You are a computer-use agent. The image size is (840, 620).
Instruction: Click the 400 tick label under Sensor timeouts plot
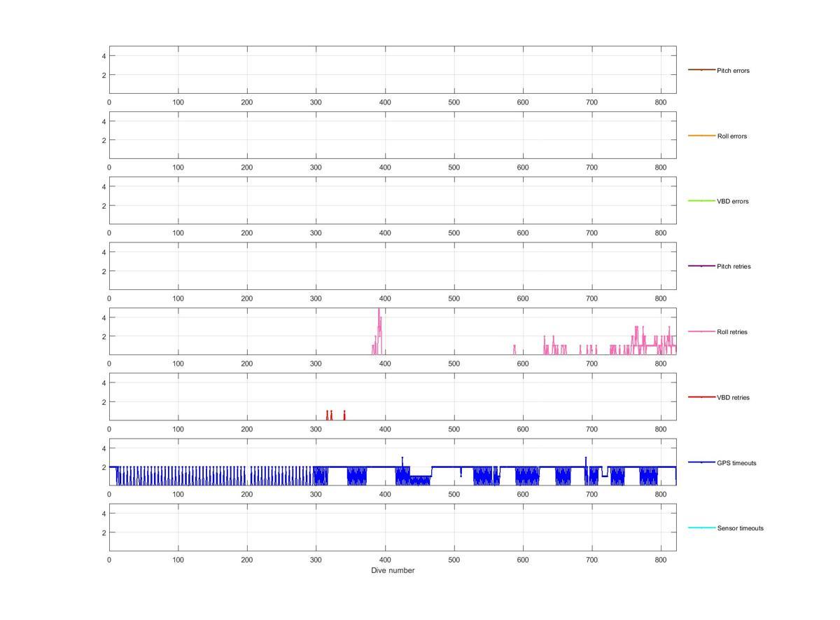[385, 560]
